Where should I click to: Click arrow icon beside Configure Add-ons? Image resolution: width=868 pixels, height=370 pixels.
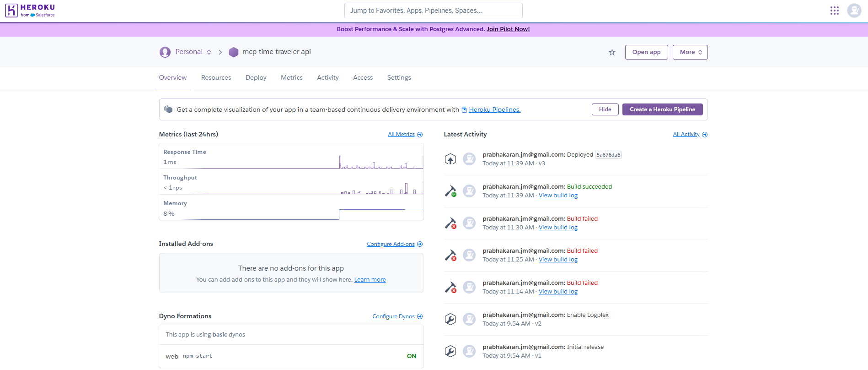pyautogui.click(x=420, y=244)
